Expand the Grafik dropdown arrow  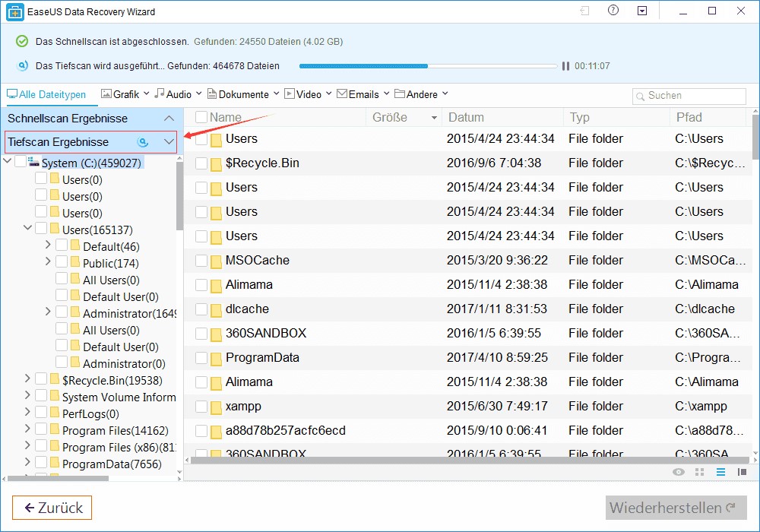point(147,93)
